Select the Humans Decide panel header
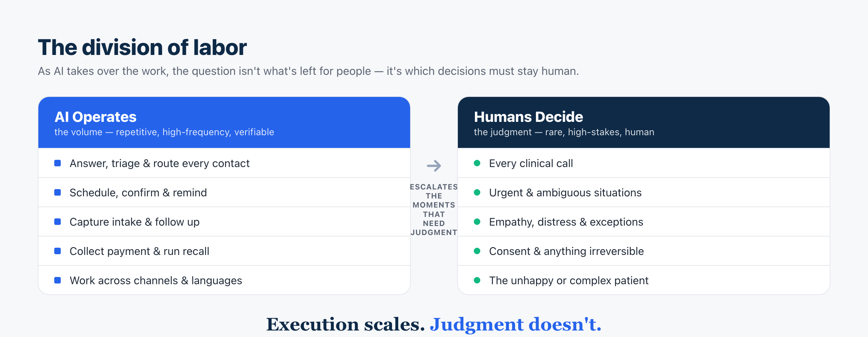Screen dimensions: 868x337 pos(644,123)
